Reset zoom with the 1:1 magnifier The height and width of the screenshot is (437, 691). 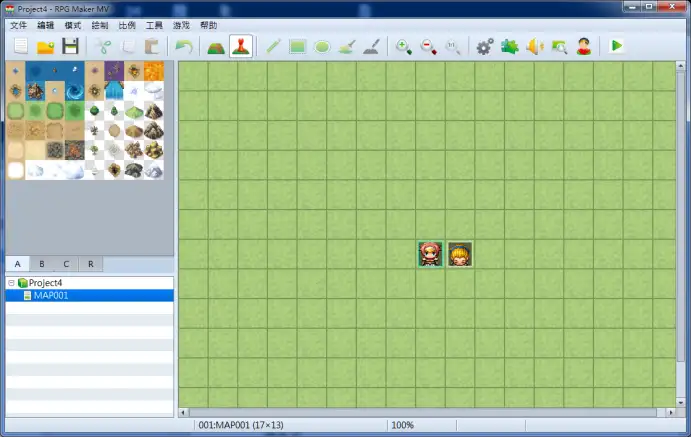(453, 46)
